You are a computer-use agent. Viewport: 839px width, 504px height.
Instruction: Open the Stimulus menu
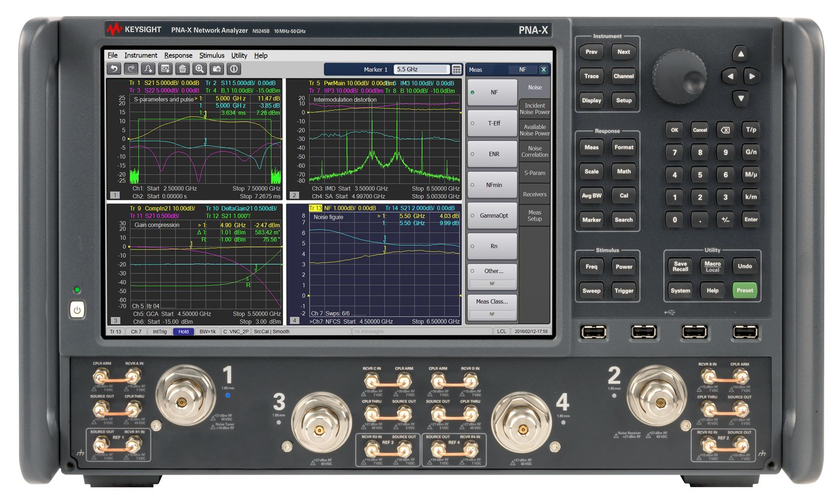[212, 55]
